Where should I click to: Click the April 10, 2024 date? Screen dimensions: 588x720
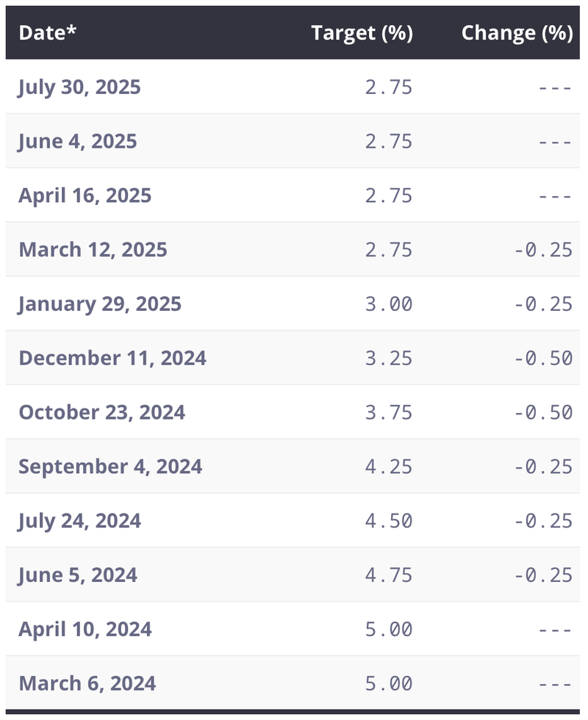tap(85, 629)
